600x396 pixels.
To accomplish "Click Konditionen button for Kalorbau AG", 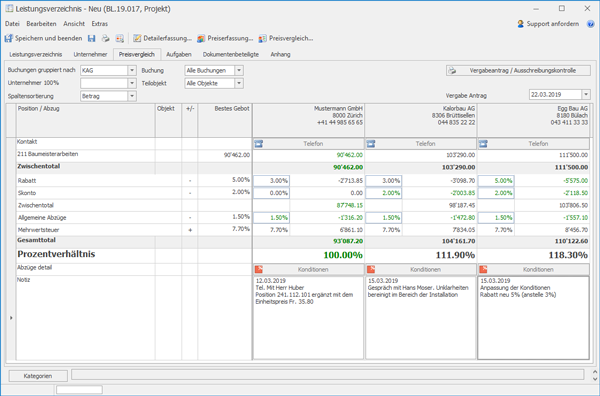I will pos(421,269).
